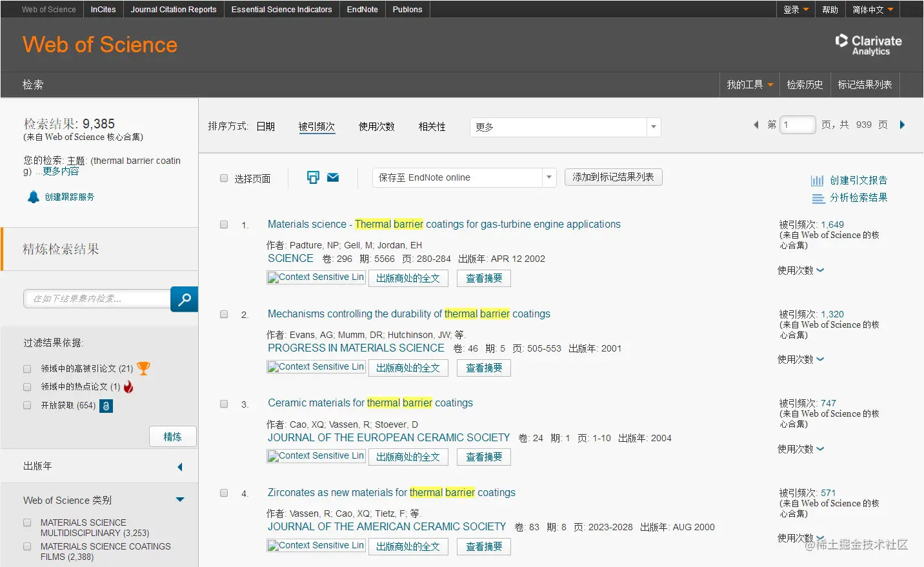Click the trophy icon for highly cited papers
This screenshot has width=924, height=567.
(x=143, y=368)
